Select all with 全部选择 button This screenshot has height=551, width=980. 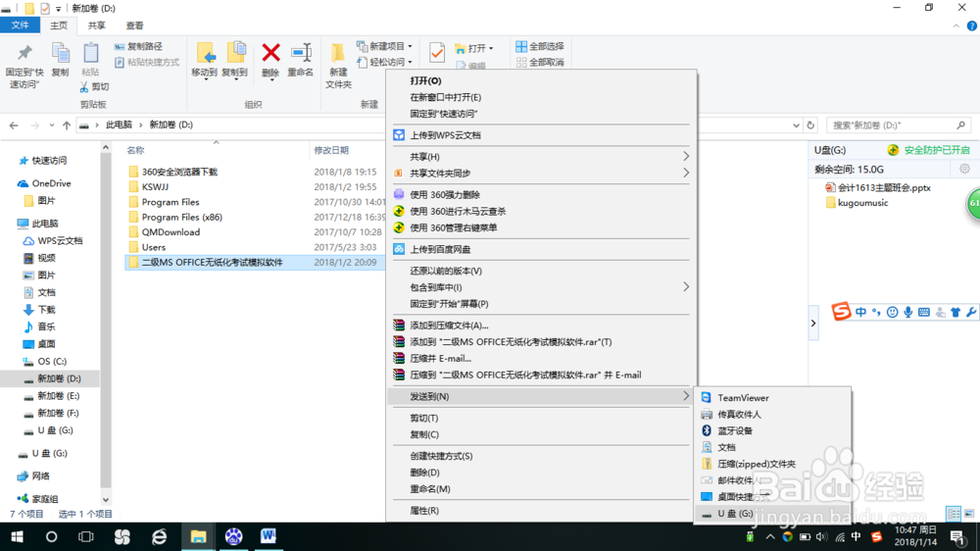coord(540,46)
